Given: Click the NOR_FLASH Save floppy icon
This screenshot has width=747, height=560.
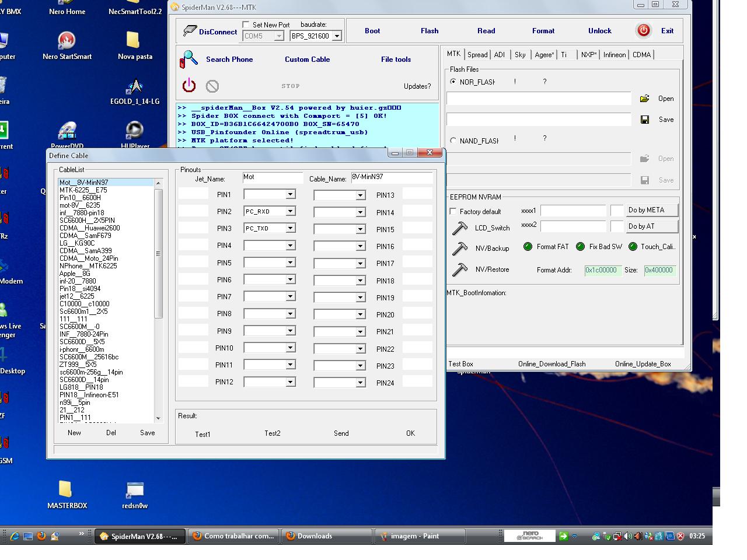Looking at the screenshot, I should click(x=645, y=120).
